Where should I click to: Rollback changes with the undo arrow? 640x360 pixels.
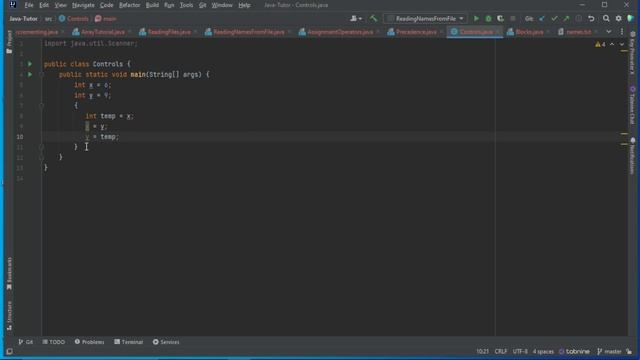pyautogui.click(x=591, y=19)
